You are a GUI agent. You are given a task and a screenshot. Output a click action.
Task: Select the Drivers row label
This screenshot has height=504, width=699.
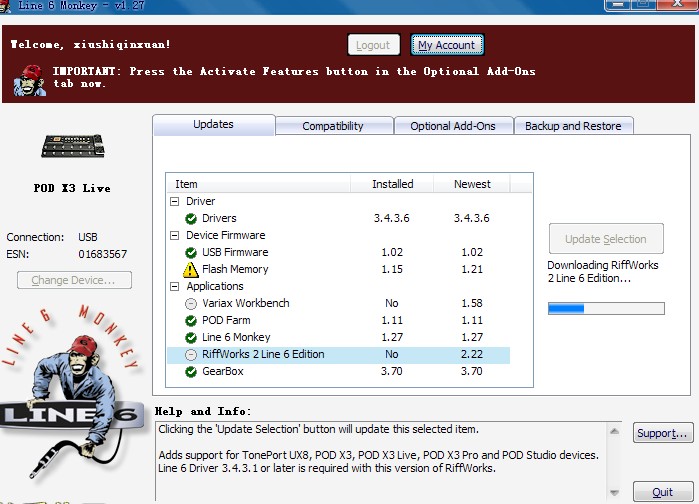[x=219, y=218]
